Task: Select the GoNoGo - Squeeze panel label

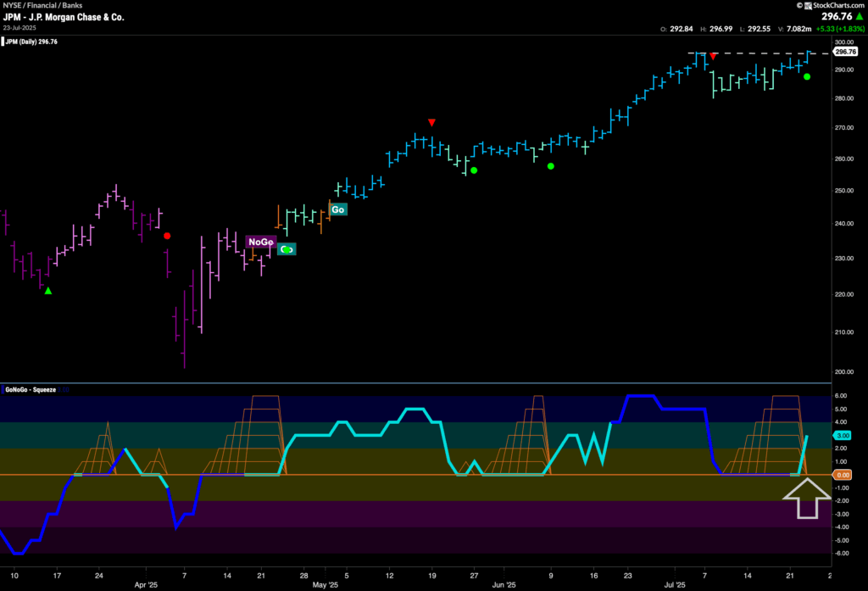Action: [33, 389]
